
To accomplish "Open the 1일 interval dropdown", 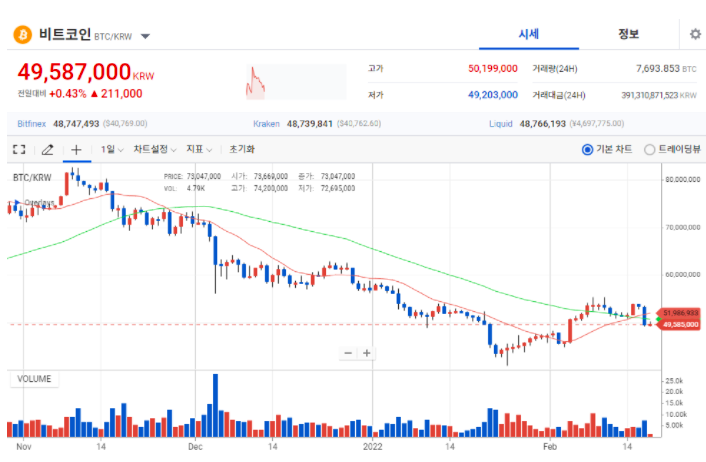I will [x=111, y=149].
